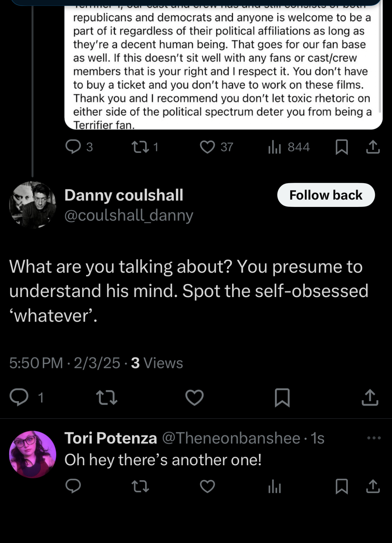The height and width of the screenshot is (543, 392).
Task: Reply to Tori Potenza's comment
Action: click(x=73, y=486)
